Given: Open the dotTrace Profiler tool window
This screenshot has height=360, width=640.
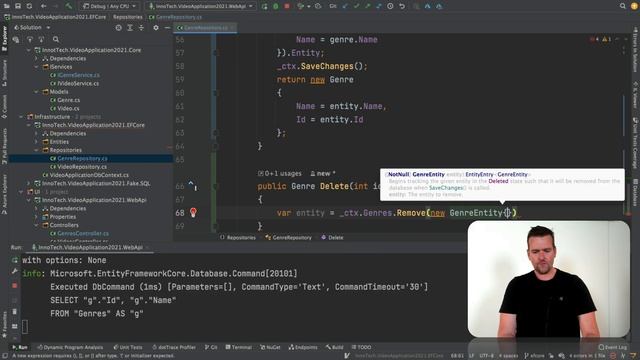Looking at the screenshot, I should (x=174, y=347).
